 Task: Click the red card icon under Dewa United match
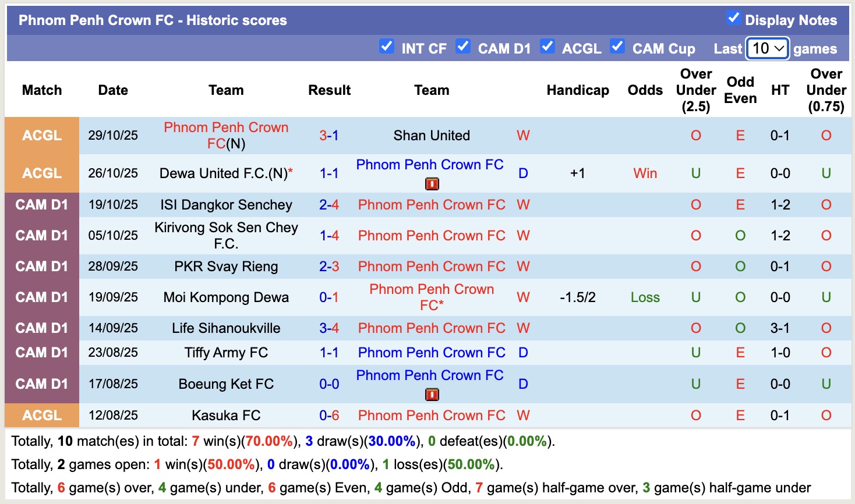coord(431,183)
